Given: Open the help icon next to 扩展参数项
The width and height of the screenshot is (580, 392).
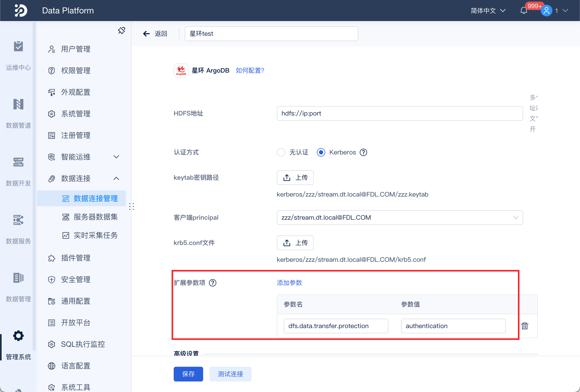Looking at the screenshot, I should 213,283.
